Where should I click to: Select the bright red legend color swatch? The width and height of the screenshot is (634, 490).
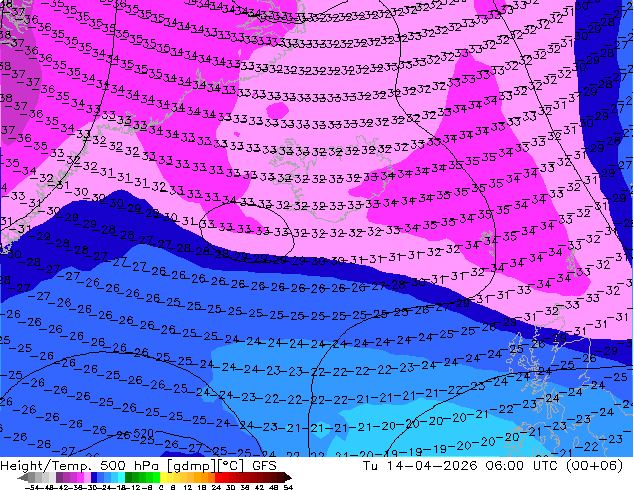218,477
